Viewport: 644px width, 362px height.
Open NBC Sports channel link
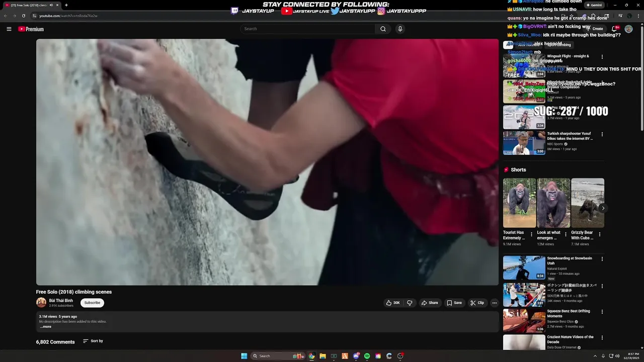[x=555, y=144]
